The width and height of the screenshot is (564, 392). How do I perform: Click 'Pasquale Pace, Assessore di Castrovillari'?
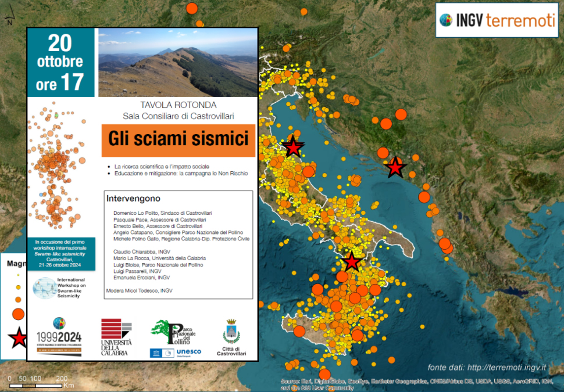click(160, 220)
